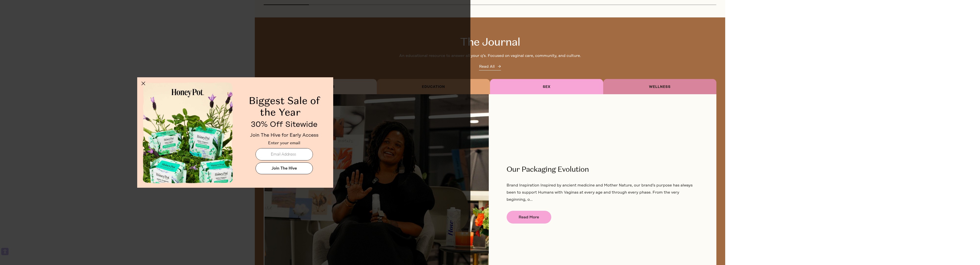Click the slider progress bar at the top
The image size is (980, 265).
click(x=490, y=5)
